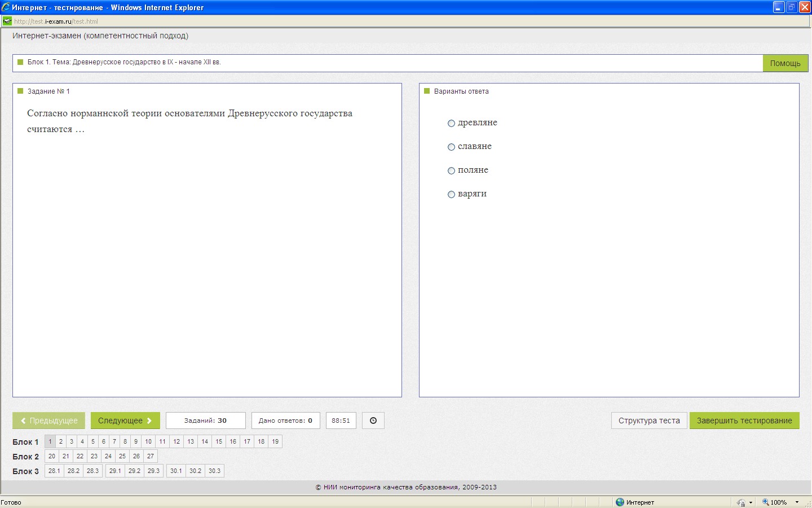Open question 28.3 in Блок 3

click(x=92, y=471)
